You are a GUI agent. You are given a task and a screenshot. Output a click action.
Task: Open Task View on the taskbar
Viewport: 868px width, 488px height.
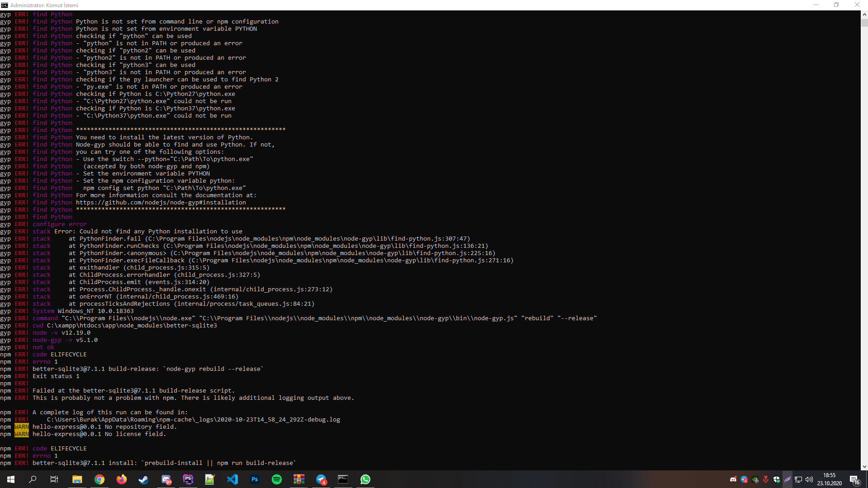[54, 479]
